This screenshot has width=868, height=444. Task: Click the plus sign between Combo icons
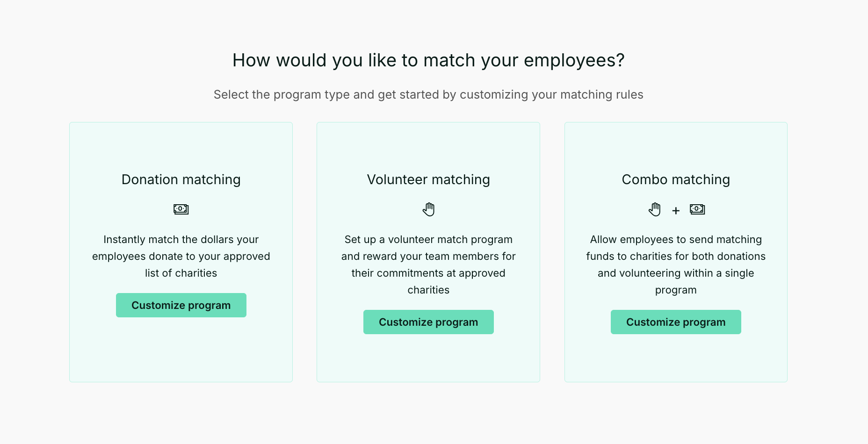point(676,211)
